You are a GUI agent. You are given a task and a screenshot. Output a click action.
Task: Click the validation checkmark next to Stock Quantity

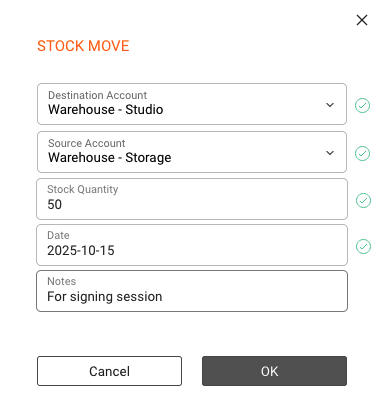tap(363, 200)
